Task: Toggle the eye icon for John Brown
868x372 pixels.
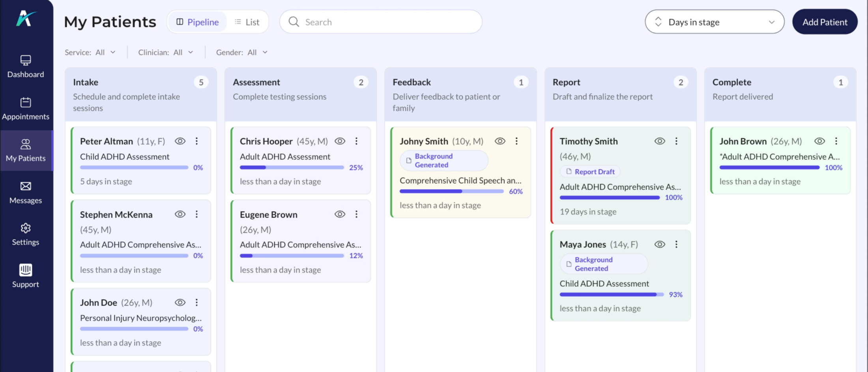Action: (819, 141)
